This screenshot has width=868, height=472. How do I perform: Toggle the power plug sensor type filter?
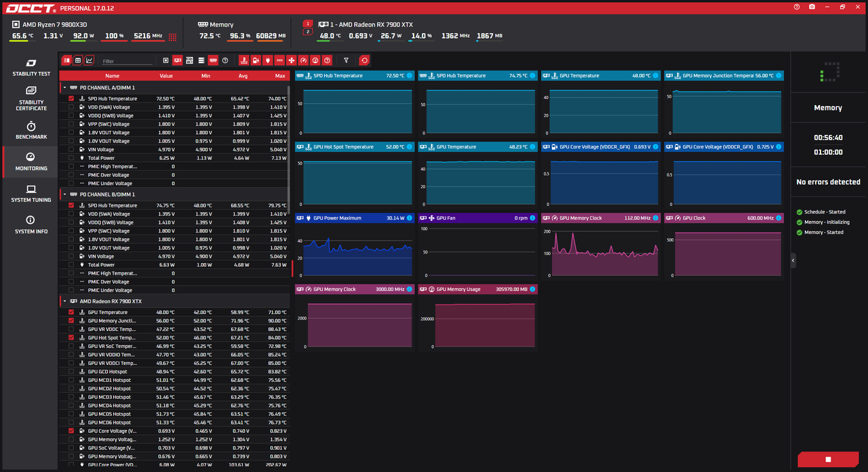267,60
